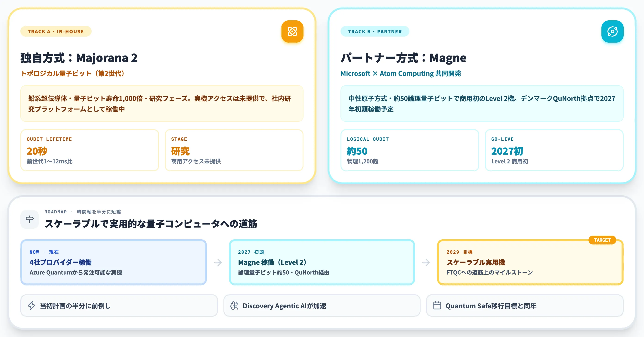644x337 pixels.
Task: Open the 2027 Magne 稼働 (Level 2) roadmap card
Action: point(322,262)
